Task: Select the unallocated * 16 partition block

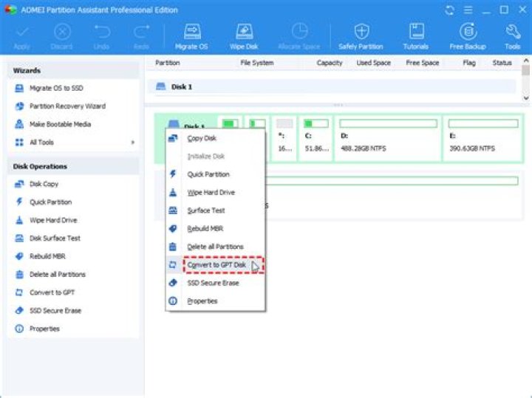Action: 284,138
